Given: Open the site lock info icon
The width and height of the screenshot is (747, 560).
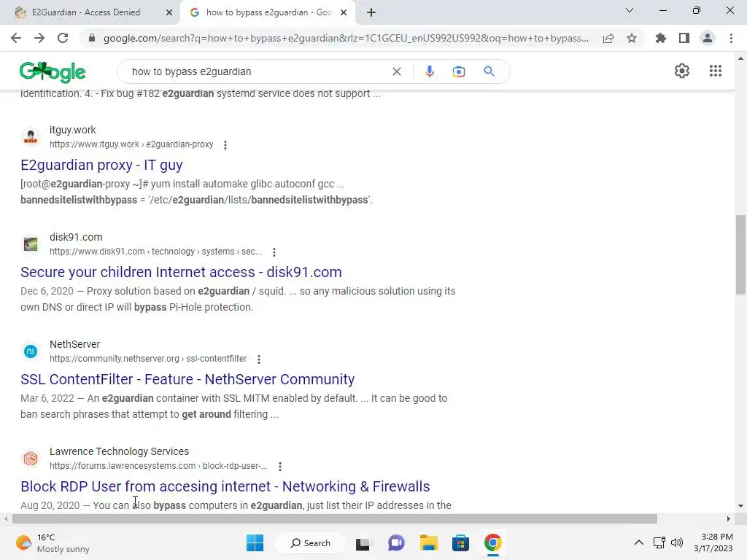Looking at the screenshot, I should point(92,38).
